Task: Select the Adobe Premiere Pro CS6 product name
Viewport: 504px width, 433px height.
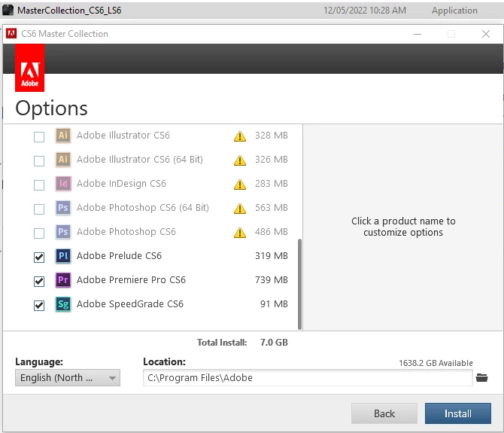Action: pos(131,280)
